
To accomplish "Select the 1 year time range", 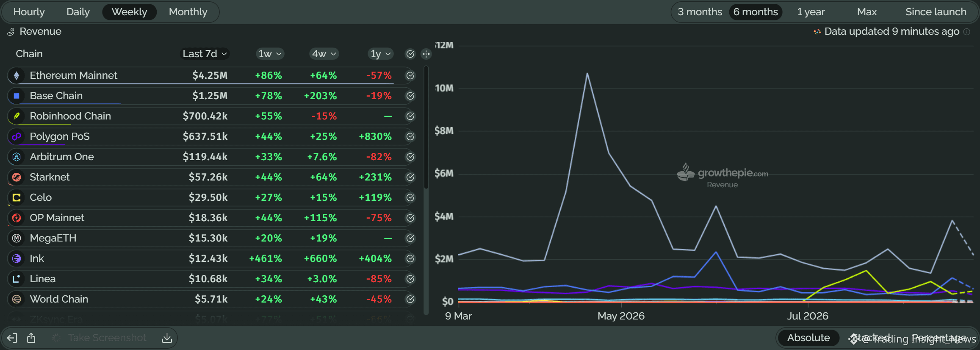I will click(x=811, y=12).
